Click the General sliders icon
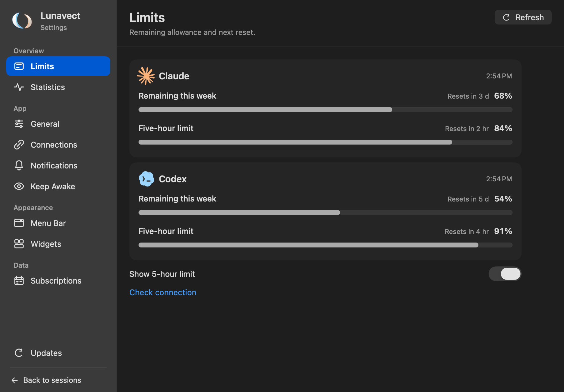The image size is (564, 392). pyautogui.click(x=19, y=124)
